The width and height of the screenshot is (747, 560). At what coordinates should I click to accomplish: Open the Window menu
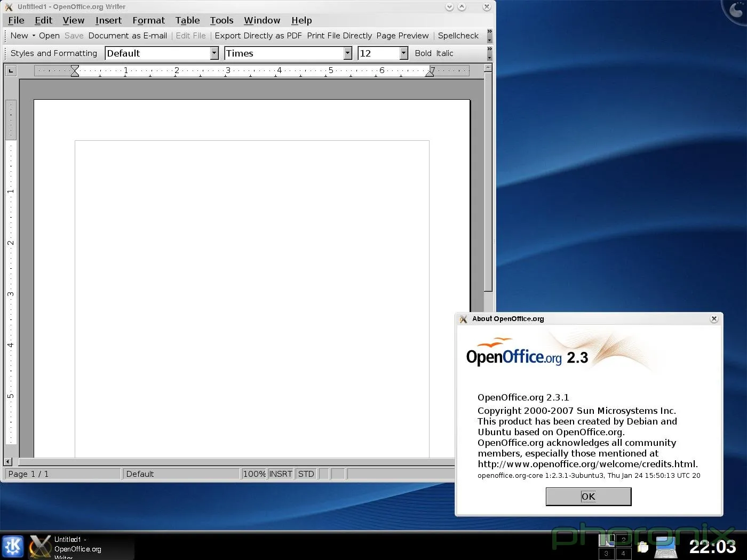point(262,20)
